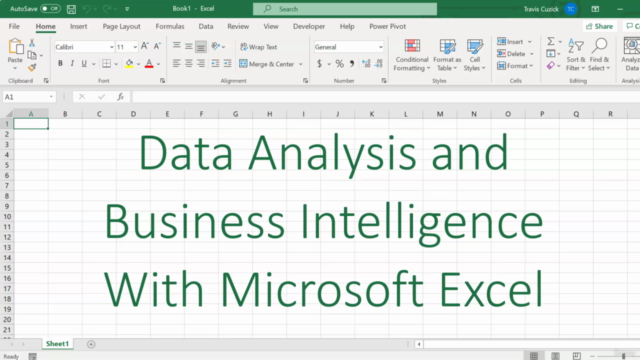Click the Decrease Indent icon
This screenshot has width=640, height=360.
point(215,64)
